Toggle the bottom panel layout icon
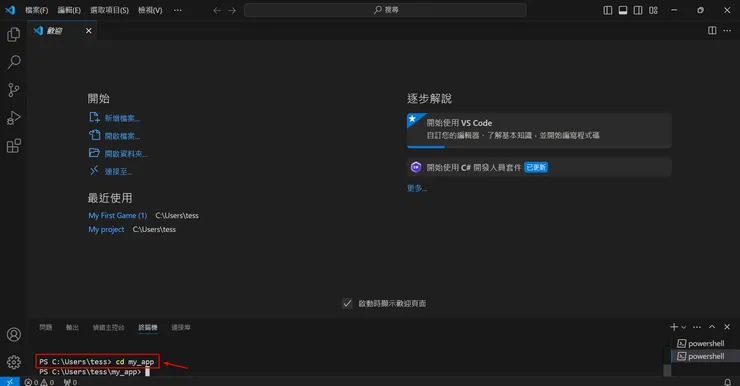 [623, 10]
